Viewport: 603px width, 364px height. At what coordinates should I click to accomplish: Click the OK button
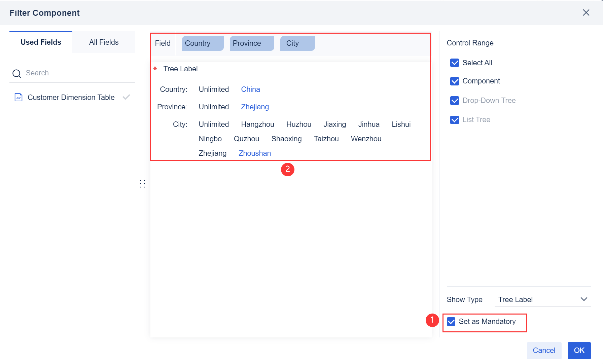click(x=579, y=350)
